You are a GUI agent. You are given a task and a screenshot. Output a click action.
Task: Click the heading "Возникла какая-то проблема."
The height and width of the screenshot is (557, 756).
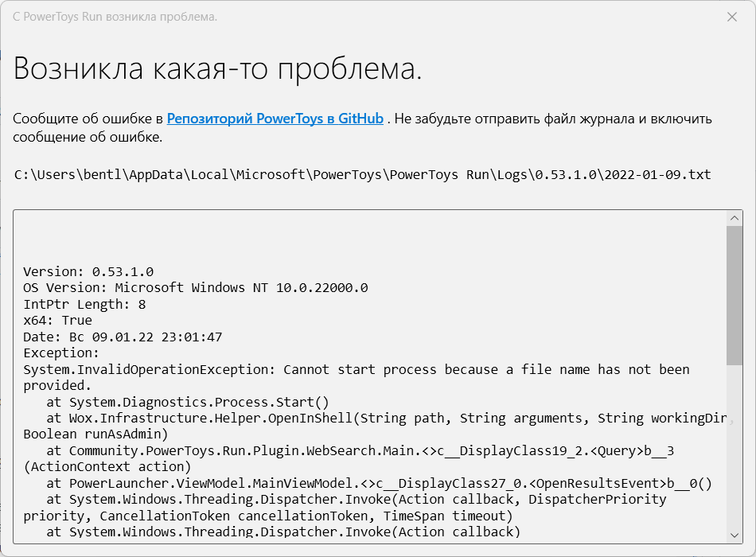tap(217, 68)
